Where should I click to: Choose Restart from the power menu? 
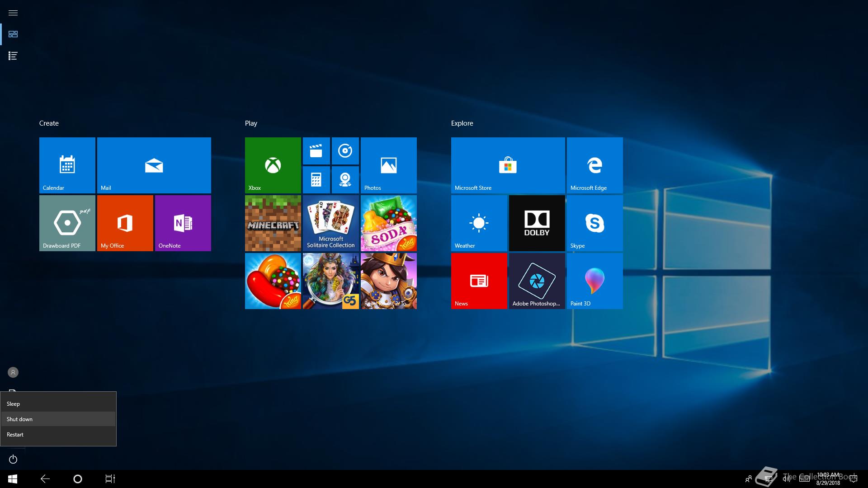[58, 435]
